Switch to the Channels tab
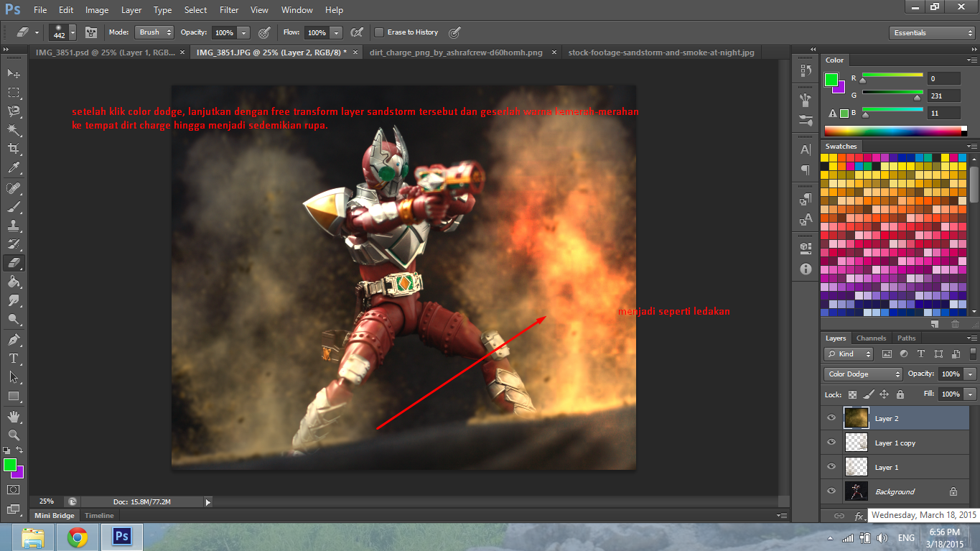980x551 pixels. [871, 338]
